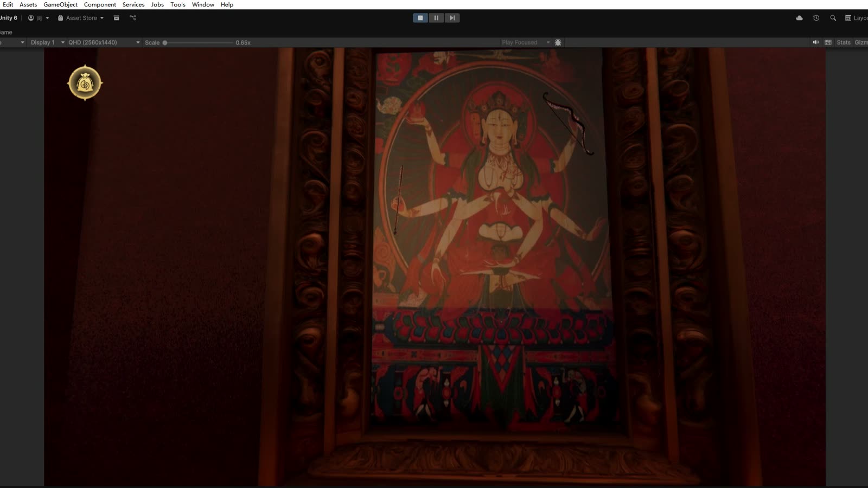Open the Services menu
868x488 pixels.
[x=133, y=4]
